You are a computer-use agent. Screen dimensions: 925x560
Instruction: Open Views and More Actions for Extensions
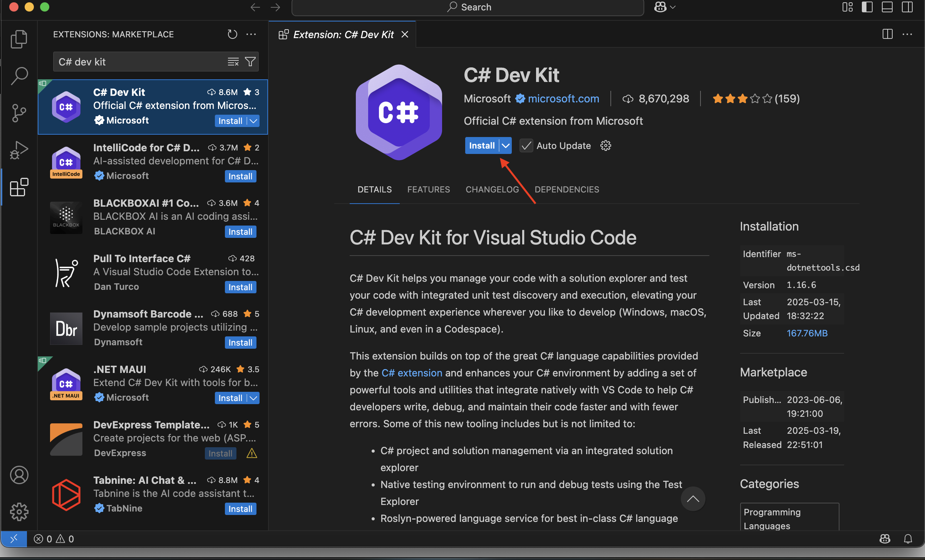[251, 34]
